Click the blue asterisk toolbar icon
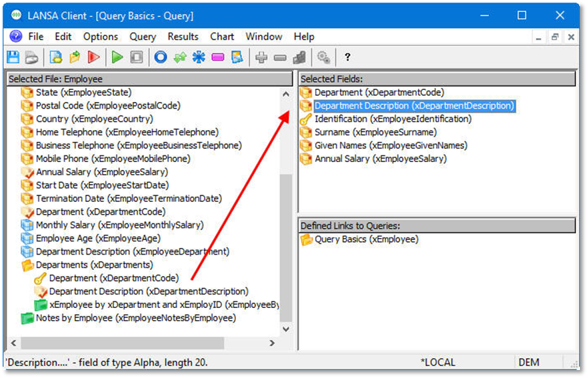This screenshot has width=588, height=378. (199, 57)
